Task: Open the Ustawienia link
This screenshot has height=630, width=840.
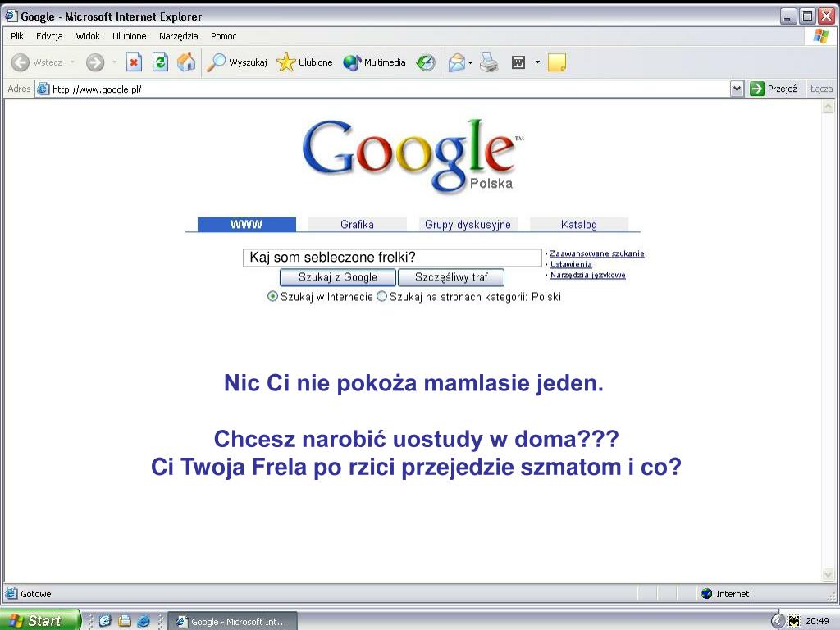Action: [571, 264]
